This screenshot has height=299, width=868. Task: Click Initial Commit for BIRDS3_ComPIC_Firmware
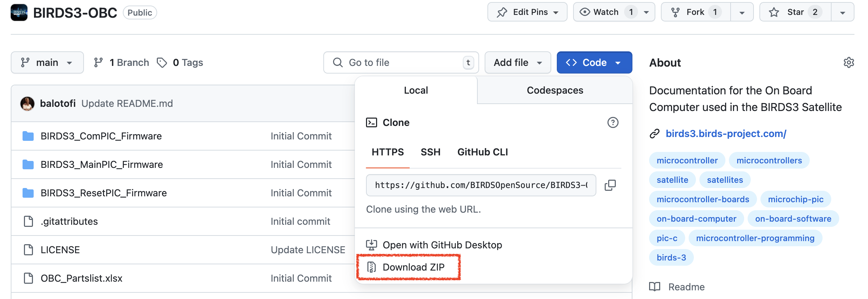tap(301, 136)
